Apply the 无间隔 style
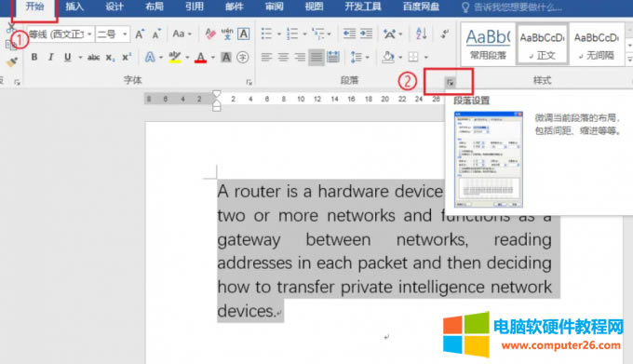The width and height of the screenshot is (633, 364). point(597,44)
